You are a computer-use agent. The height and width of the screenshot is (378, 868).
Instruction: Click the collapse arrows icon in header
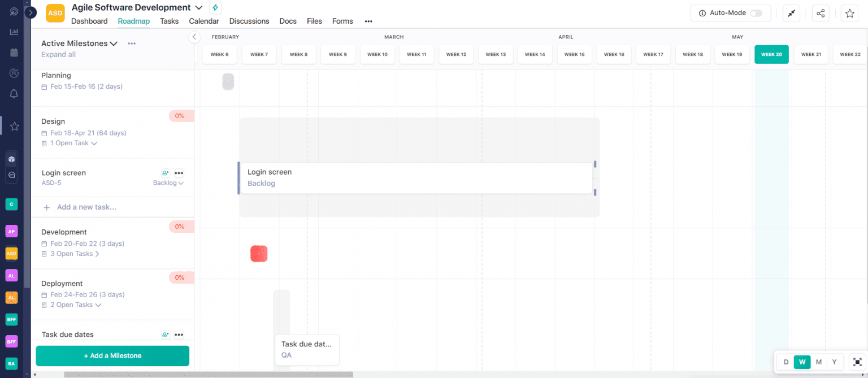click(791, 14)
